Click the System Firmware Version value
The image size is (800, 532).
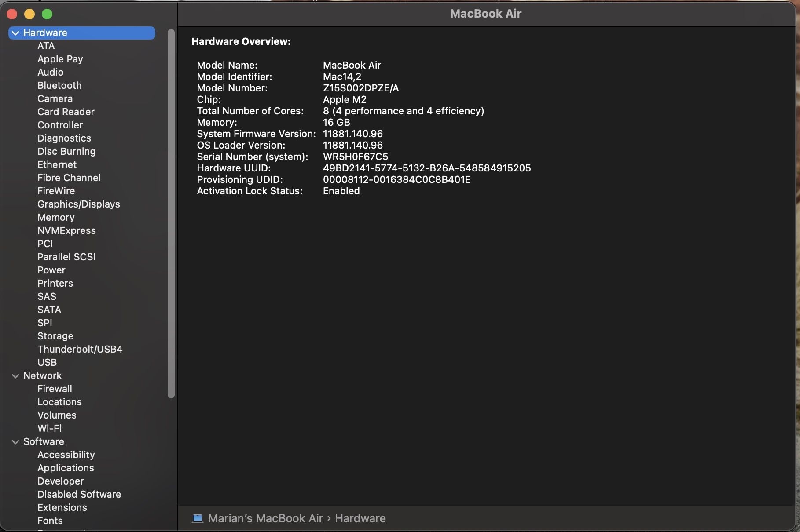tap(353, 134)
